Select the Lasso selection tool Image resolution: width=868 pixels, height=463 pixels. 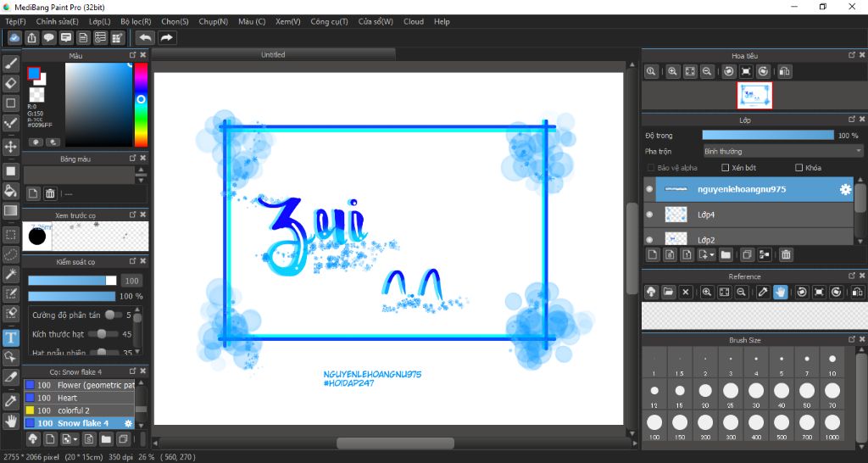(x=10, y=254)
